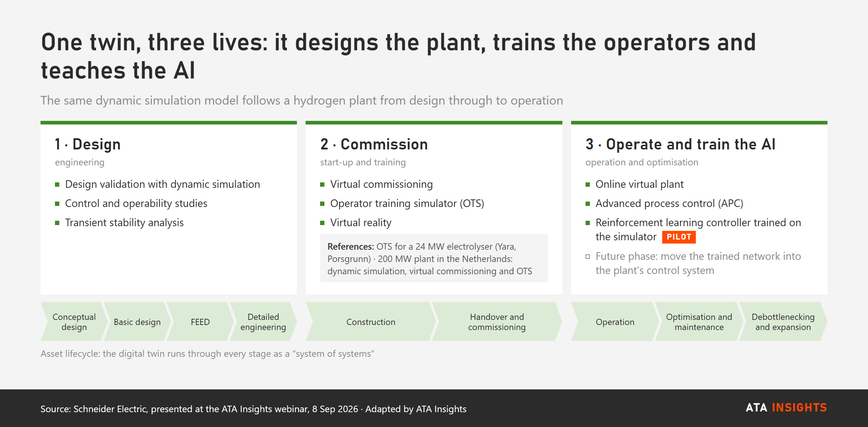Click the Conceptual design lifecycle chevron
Screen dimensions: 868x427
click(74, 322)
